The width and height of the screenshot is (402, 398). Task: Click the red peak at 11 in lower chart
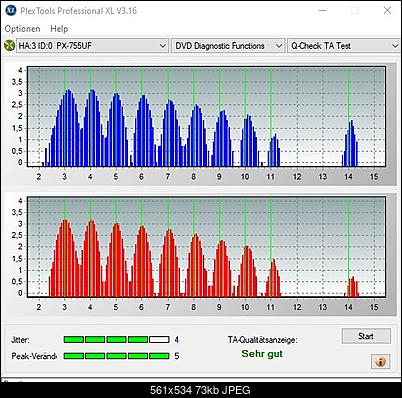273,278
